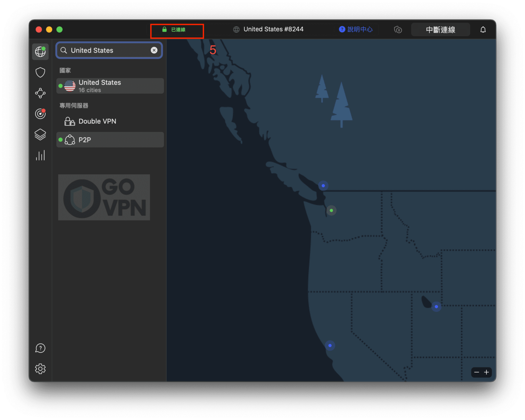Open the statistics bar chart icon

tap(40, 155)
